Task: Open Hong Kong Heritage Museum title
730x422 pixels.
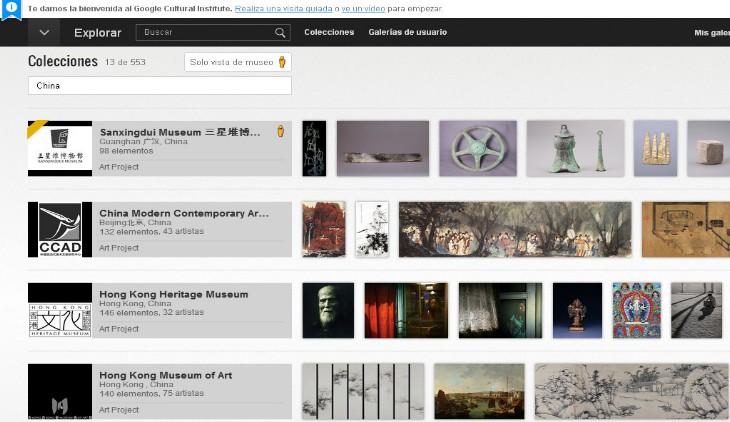Action: pos(174,294)
